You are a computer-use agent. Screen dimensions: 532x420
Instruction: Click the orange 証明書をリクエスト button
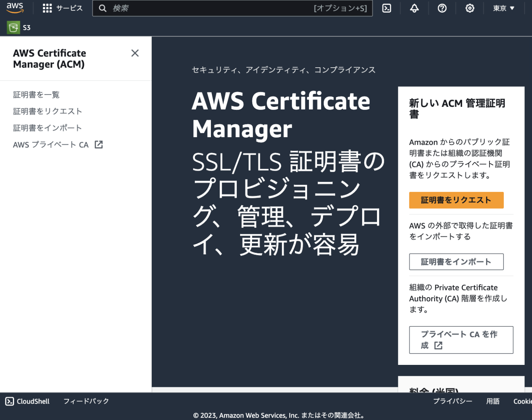coord(456,200)
